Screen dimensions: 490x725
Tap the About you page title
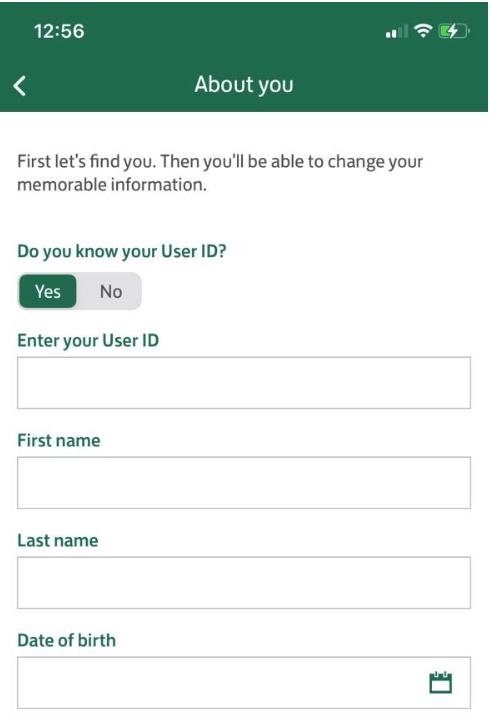244,85
